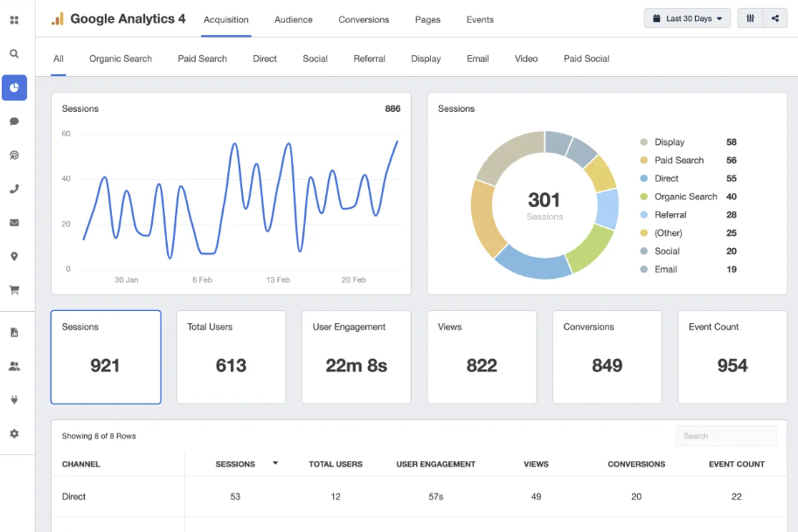Click the Views column header
Viewport: 798px width, 532px height.
point(536,464)
